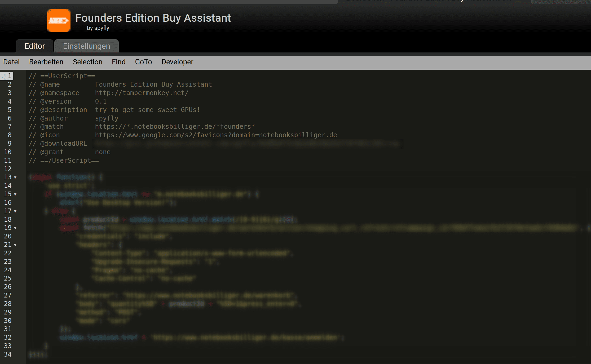Click line number 1 in the gutter
This screenshot has height=364, width=591.
(x=10, y=76)
